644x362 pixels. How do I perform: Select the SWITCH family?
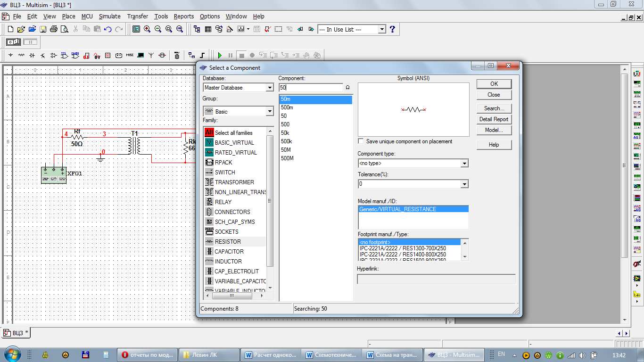pyautogui.click(x=225, y=173)
